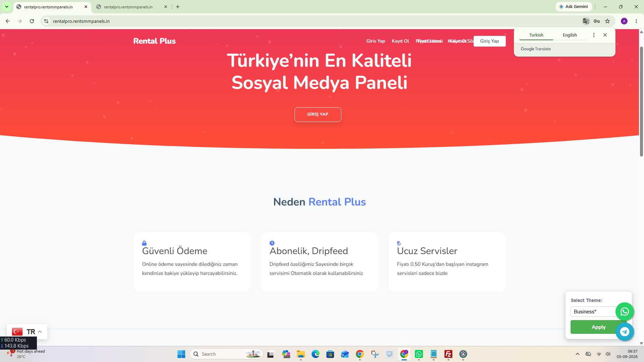This screenshot has height=362, width=644.
Task: Show hidden system tray icons
Action: point(577,354)
